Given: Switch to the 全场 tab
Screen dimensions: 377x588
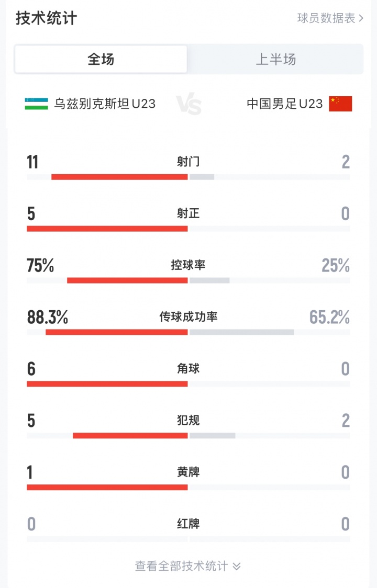Looking at the screenshot, I should tap(101, 59).
